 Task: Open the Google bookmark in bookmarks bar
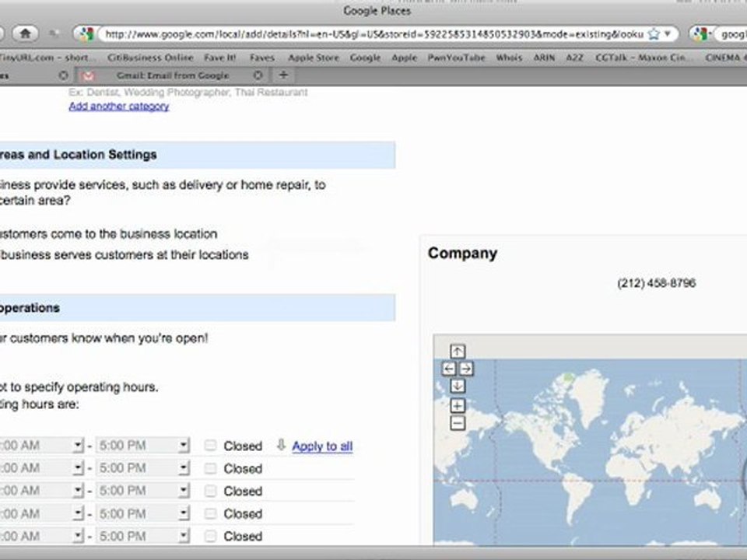tap(365, 58)
